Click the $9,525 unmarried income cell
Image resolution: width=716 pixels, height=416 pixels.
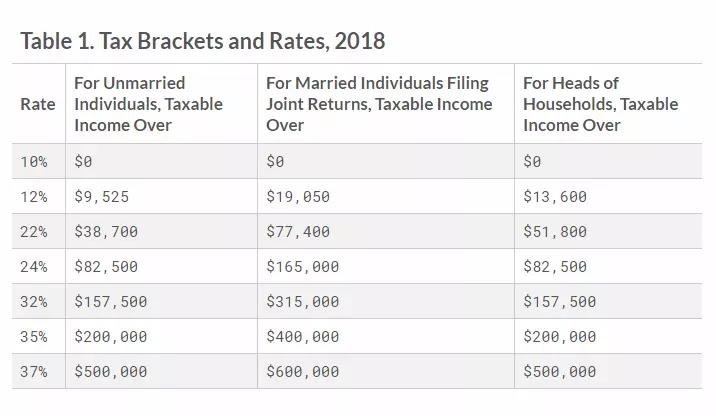coord(101,197)
